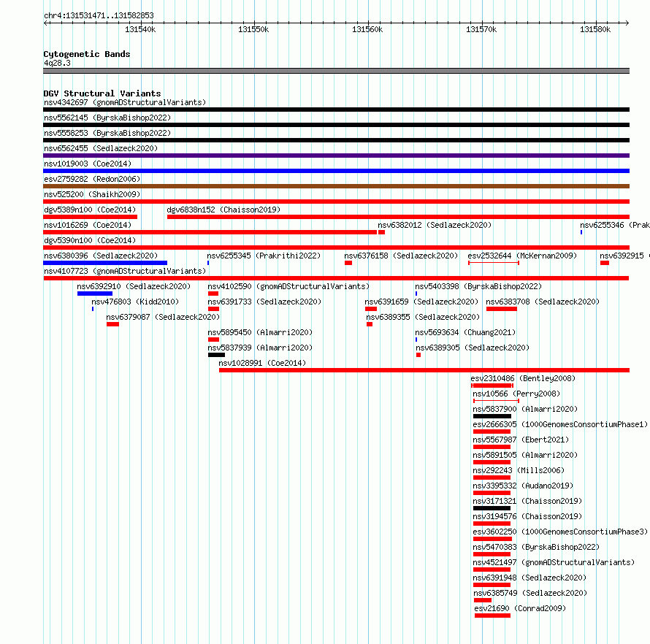Click the Cytogenetic Bands track title

87,54
